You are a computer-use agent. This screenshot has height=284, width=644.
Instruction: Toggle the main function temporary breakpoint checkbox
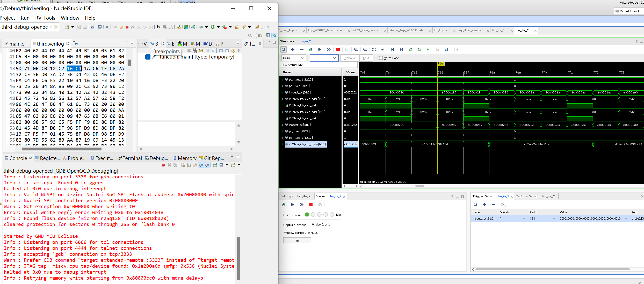[148, 57]
